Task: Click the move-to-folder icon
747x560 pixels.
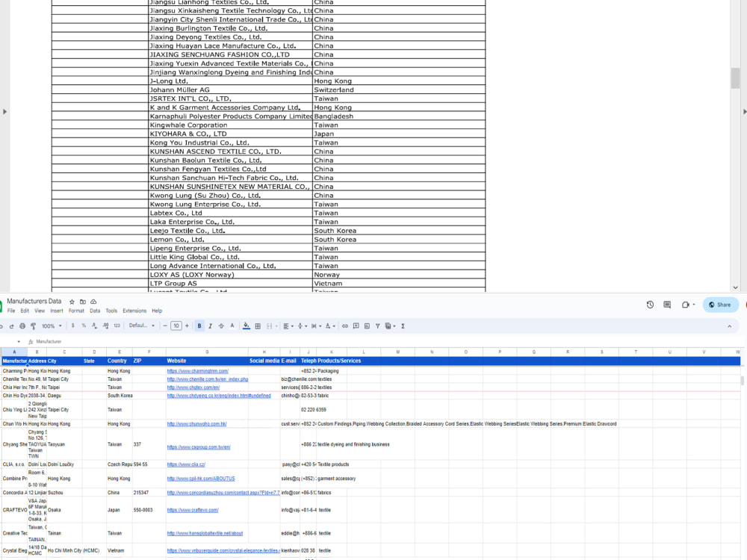Action: coord(83,302)
